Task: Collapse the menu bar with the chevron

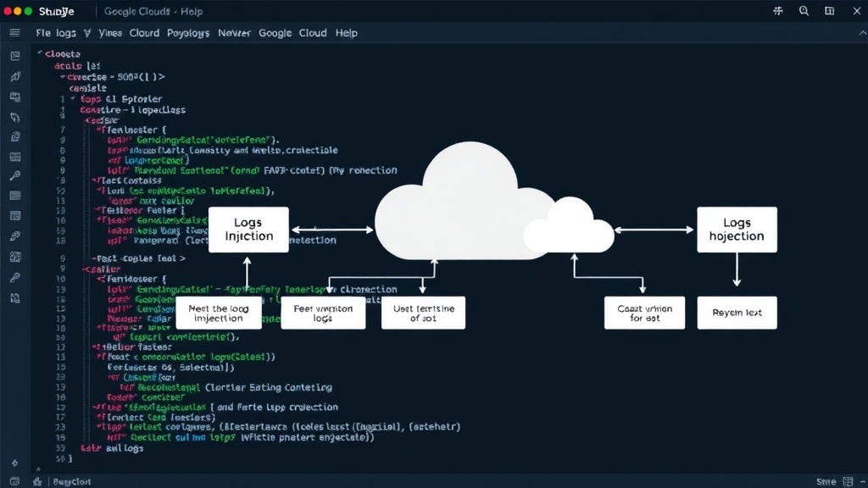Action: 862,33
